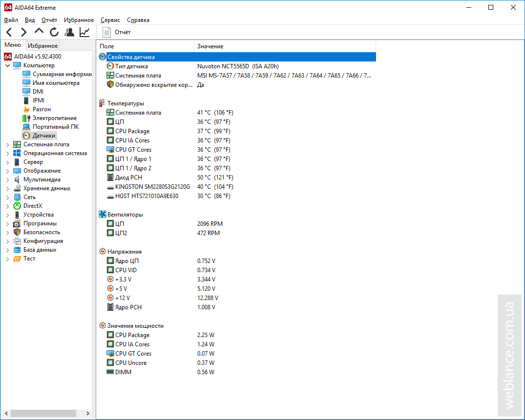Click the Отчёт report toolbar button
The height and width of the screenshot is (420, 525).
(117, 32)
